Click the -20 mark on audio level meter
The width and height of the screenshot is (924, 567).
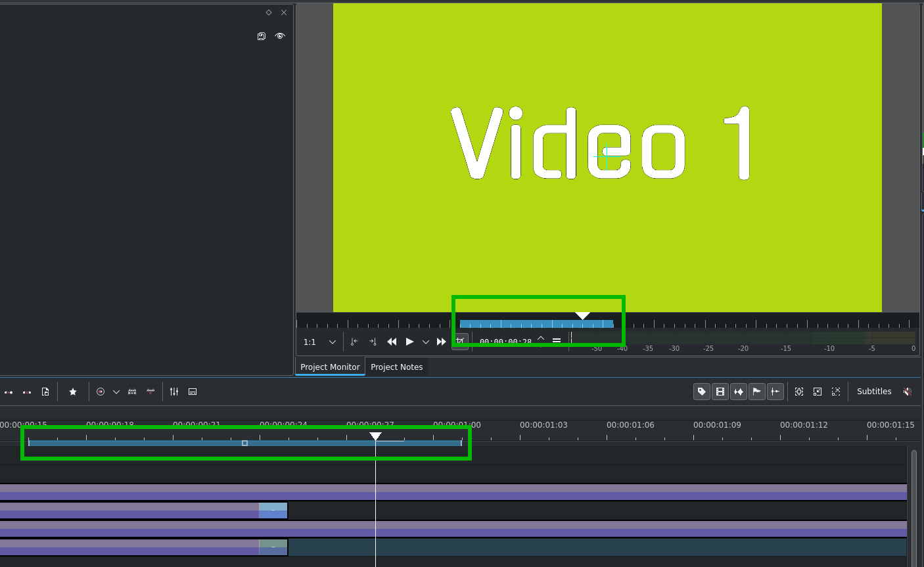[743, 349]
